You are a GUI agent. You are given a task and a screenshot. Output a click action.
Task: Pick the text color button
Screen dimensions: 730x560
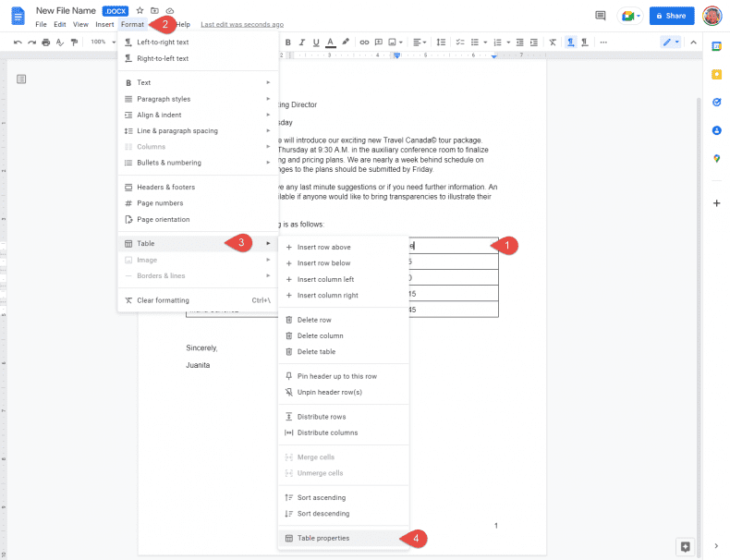pyautogui.click(x=330, y=42)
